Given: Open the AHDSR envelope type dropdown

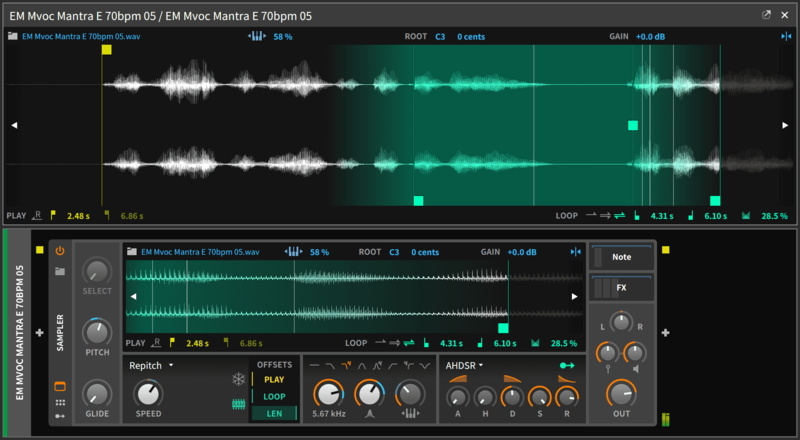Looking at the screenshot, I should point(465,366).
